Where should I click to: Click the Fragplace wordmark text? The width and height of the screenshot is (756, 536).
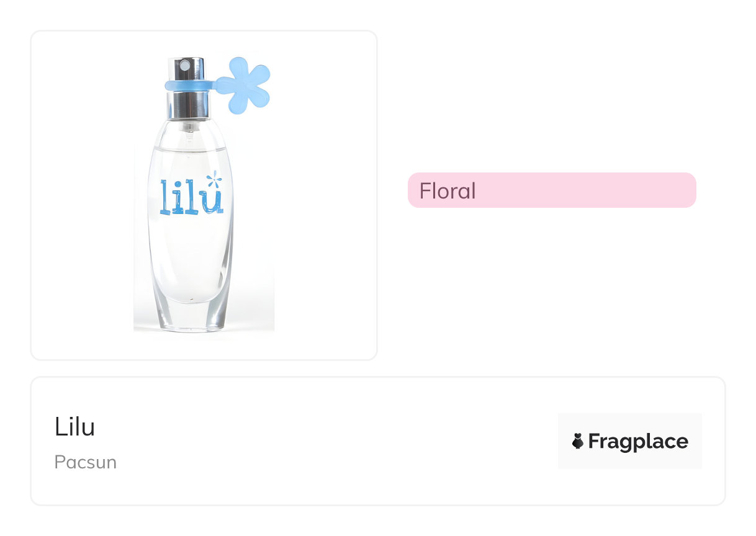[x=638, y=441]
